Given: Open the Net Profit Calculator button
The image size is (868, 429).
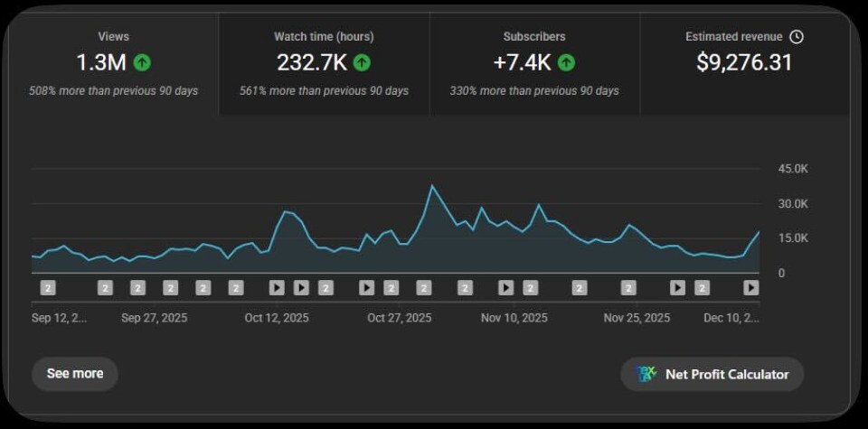Looking at the screenshot, I should pyautogui.click(x=712, y=374).
